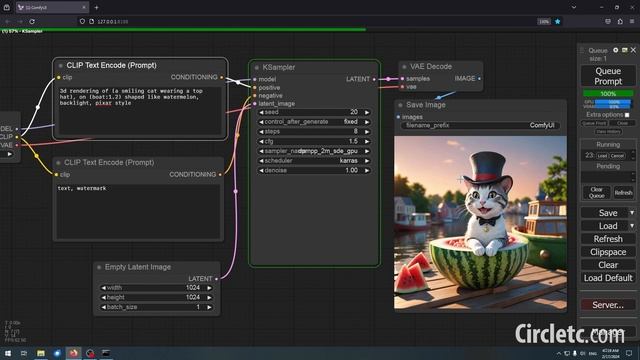Increase KSampler steps with right arrow
640x360 pixels.
[x=367, y=131]
